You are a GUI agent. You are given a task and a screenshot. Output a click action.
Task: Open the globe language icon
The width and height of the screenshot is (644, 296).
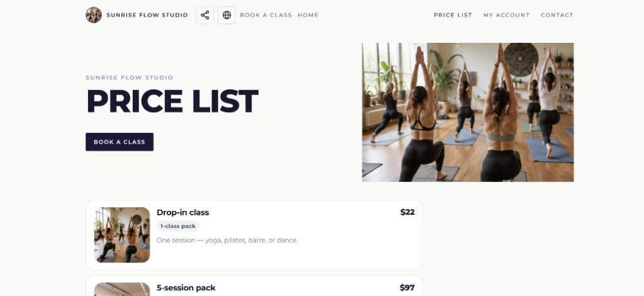[x=226, y=15]
